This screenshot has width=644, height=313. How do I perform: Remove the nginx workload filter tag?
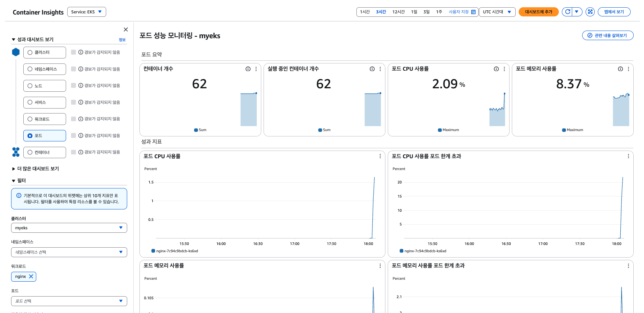tap(31, 276)
